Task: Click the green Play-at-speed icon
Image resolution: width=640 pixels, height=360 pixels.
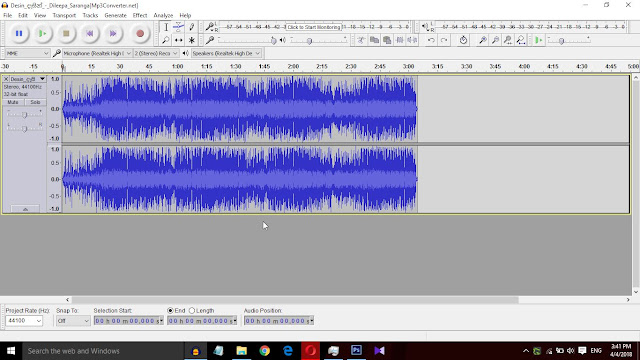Action: pyautogui.click(x=539, y=40)
